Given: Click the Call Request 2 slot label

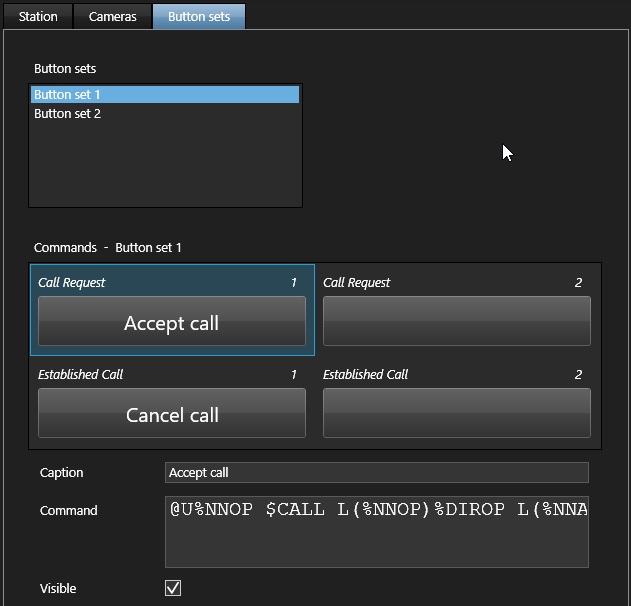Looking at the screenshot, I should pyautogui.click(x=357, y=283).
